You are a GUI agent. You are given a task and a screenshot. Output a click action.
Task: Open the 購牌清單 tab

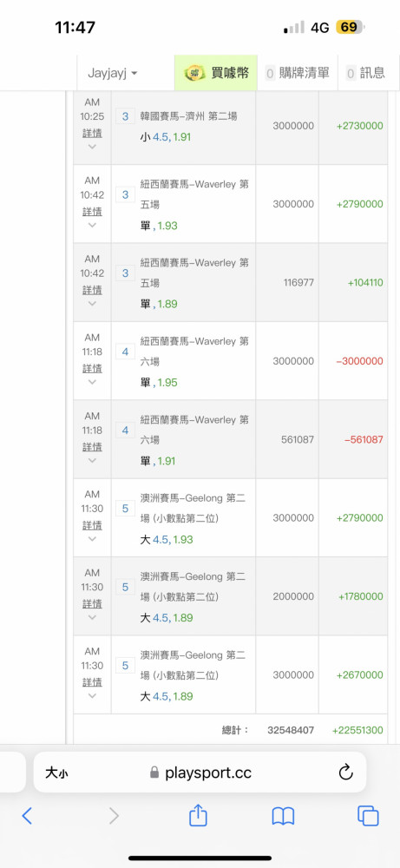pyautogui.click(x=297, y=73)
